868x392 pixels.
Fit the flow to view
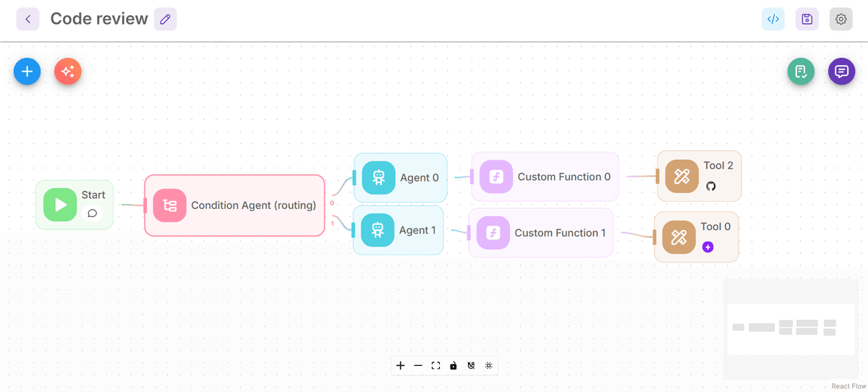tap(435, 366)
